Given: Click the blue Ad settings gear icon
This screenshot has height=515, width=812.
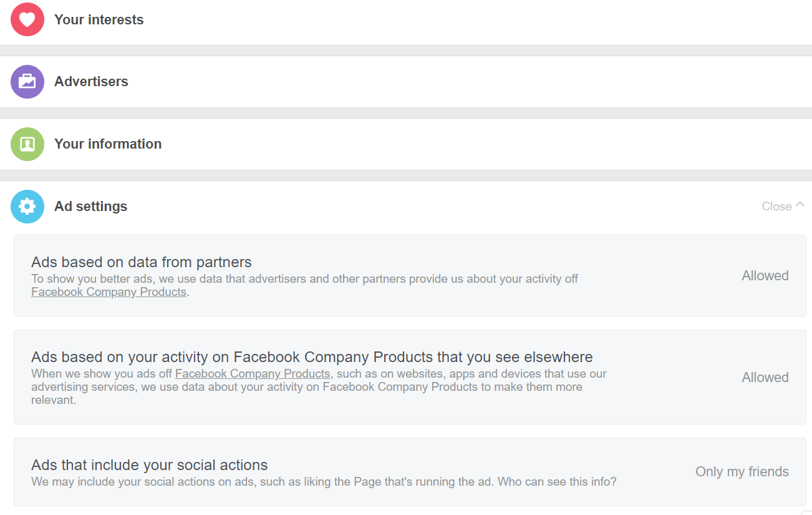Looking at the screenshot, I should coord(27,207).
